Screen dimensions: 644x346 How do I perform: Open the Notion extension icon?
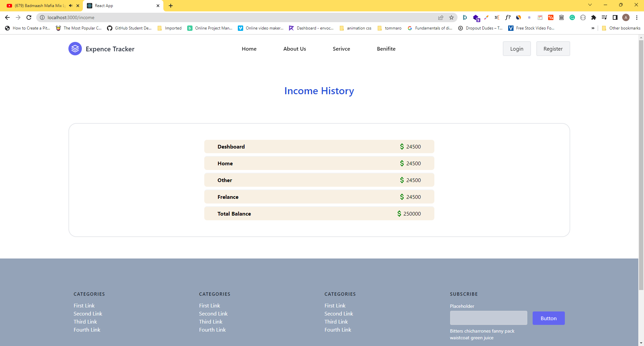coord(497,17)
